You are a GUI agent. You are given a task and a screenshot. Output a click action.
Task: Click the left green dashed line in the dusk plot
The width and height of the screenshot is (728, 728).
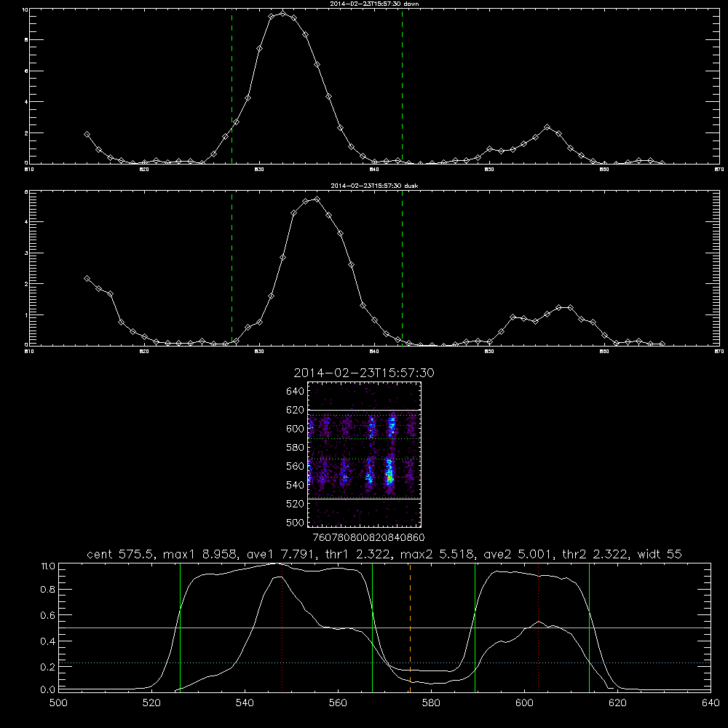click(x=232, y=269)
